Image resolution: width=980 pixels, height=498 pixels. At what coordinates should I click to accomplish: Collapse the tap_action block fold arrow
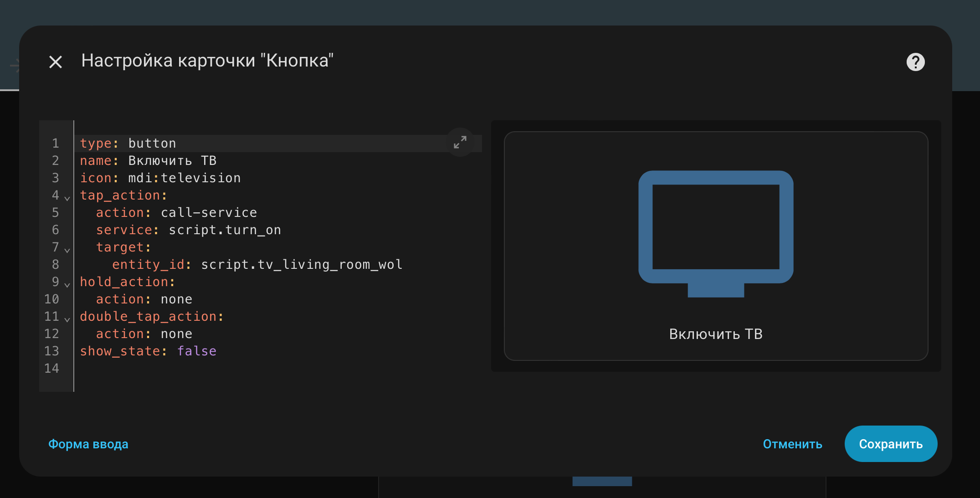(67, 198)
